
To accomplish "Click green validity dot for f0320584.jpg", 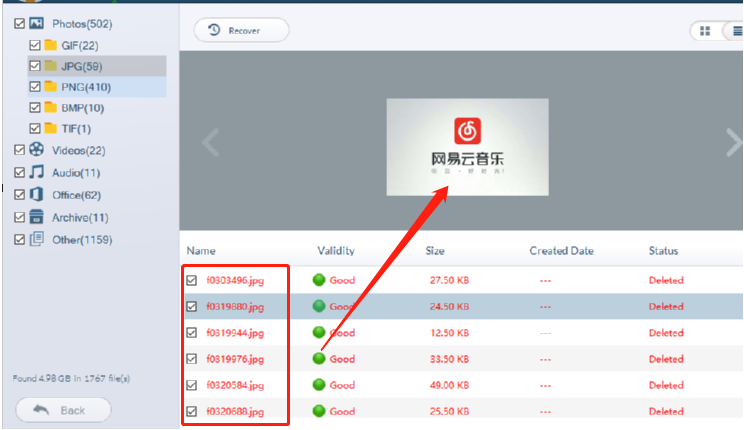I will [x=319, y=385].
